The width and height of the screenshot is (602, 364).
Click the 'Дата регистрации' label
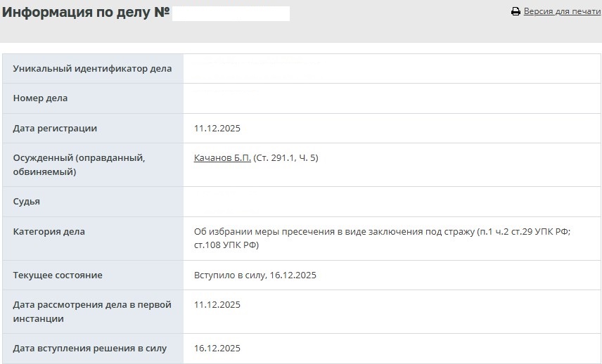(x=55, y=129)
